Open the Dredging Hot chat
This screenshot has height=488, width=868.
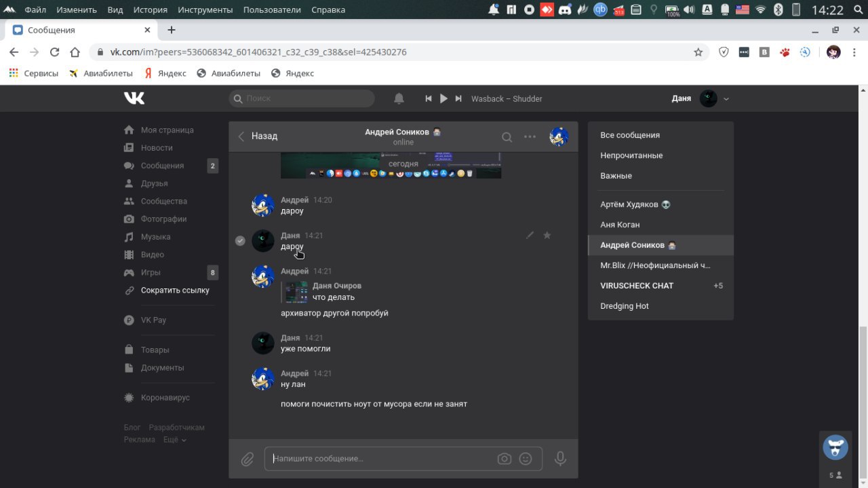point(660,306)
